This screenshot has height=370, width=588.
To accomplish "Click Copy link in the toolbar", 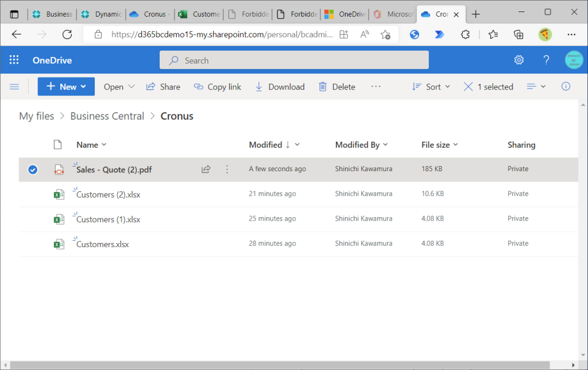I will tap(218, 87).
